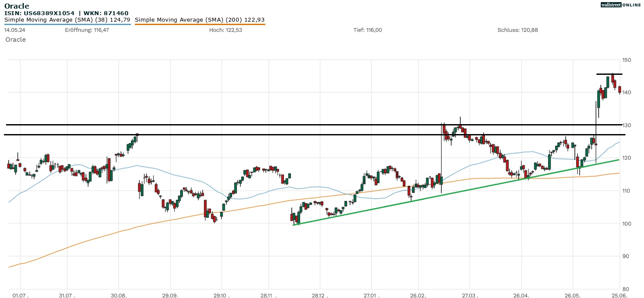This screenshot has height=298, width=644.
Task: Click the short black resistance line near 145
Action: (609, 74)
